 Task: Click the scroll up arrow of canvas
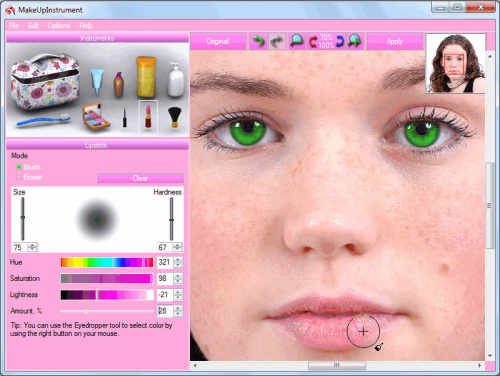490,57
